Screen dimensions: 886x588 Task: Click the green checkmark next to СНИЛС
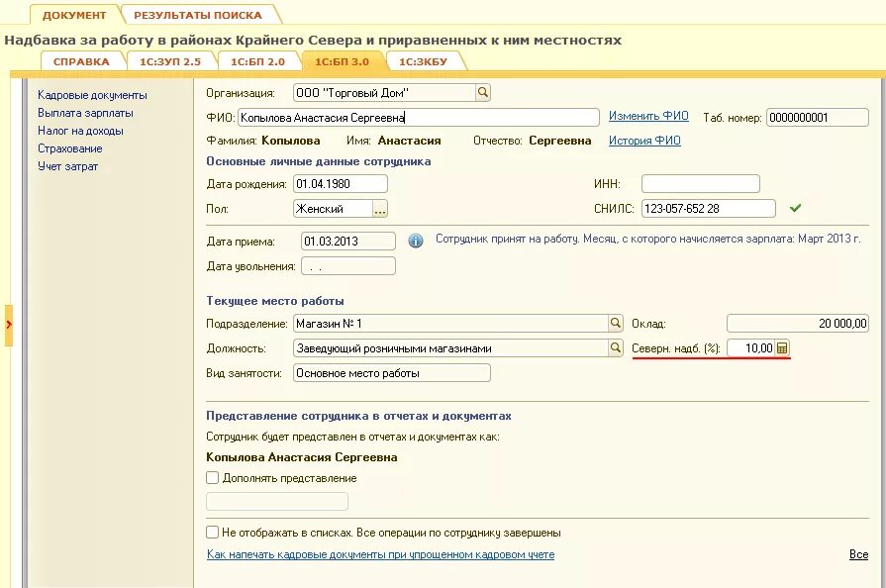click(x=795, y=209)
